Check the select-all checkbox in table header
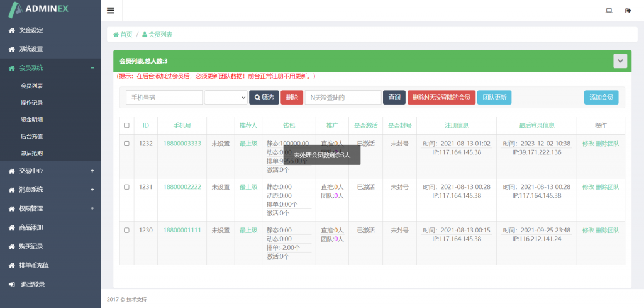The width and height of the screenshot is (644, 308). coord(126,125)
